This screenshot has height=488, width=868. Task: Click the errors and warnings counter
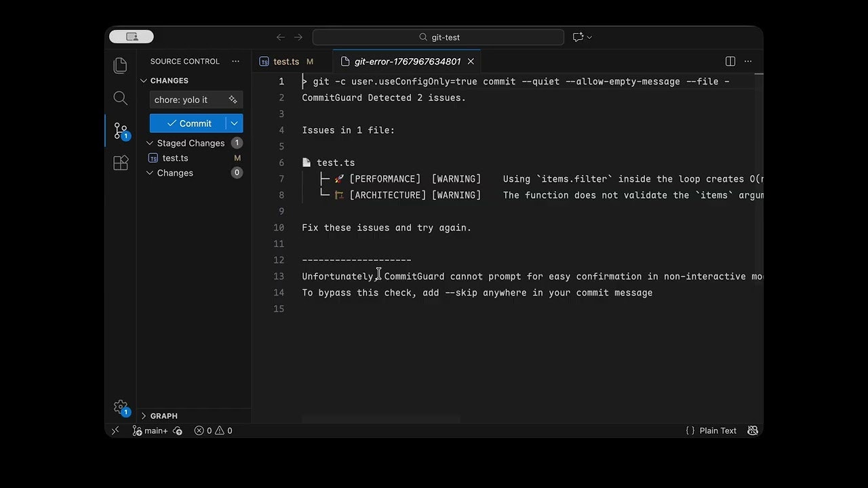coord(212,430)
